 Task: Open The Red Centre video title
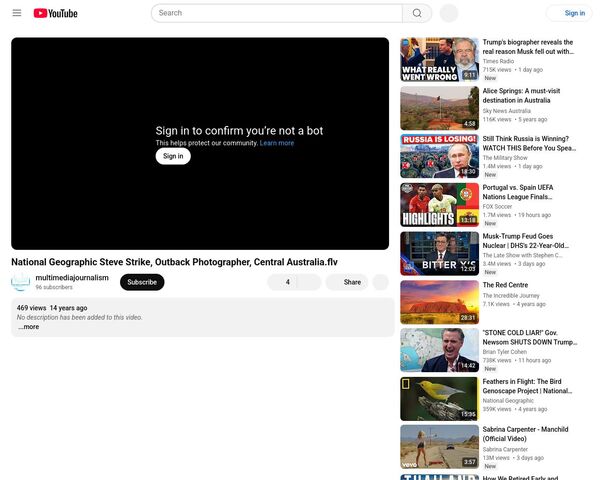coord(505,285)
